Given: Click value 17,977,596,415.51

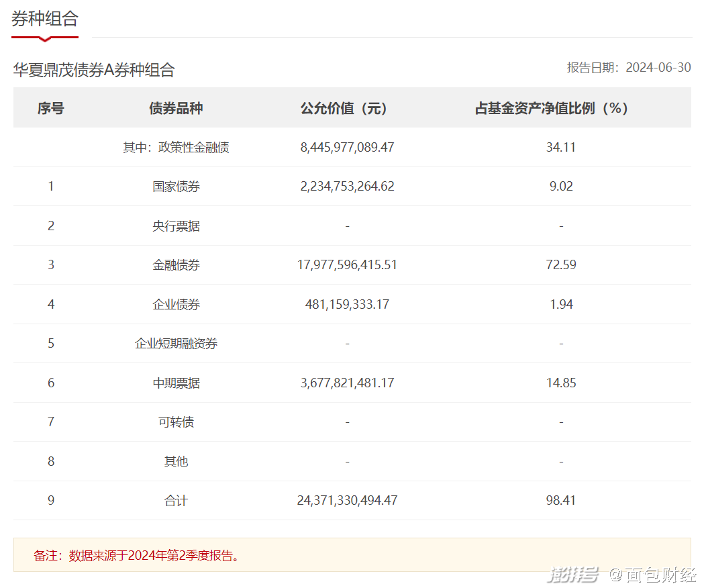Looking at the screenshot, I should click(347, 264).
